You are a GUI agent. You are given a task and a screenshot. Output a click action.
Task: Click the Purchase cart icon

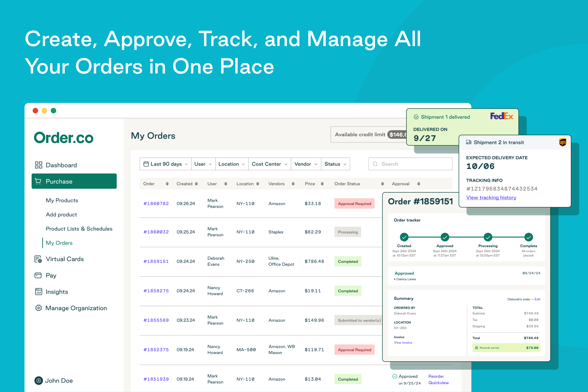38,181
